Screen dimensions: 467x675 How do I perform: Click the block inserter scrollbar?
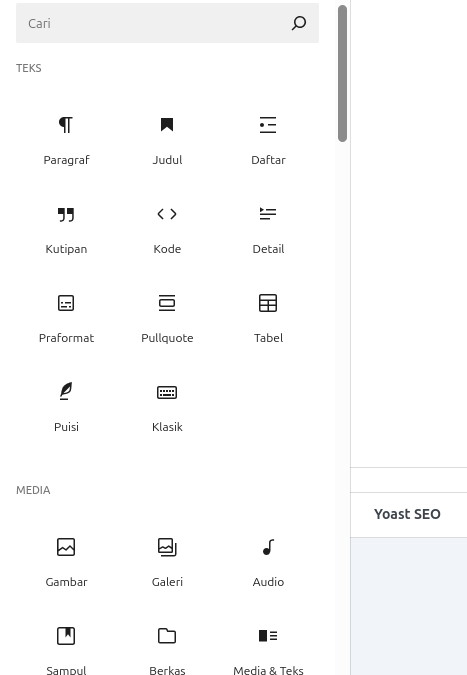pos(343,73)
